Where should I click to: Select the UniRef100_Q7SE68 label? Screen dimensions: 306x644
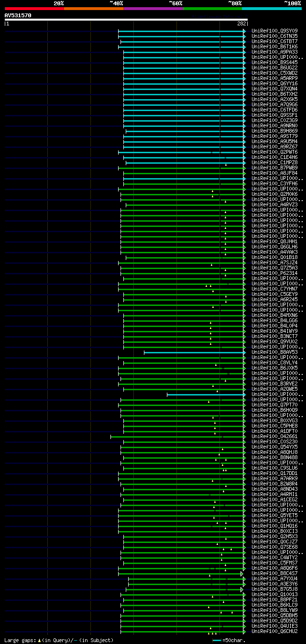(274, 547)
